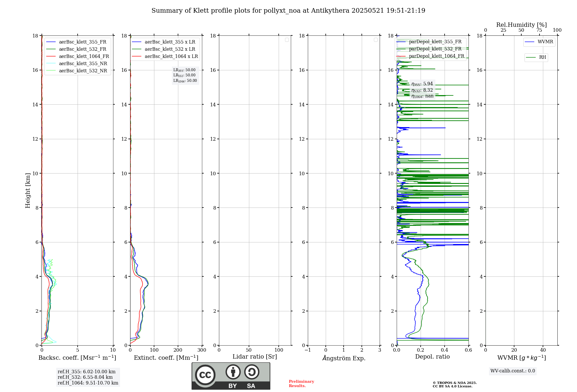Click the 100 tick on Rel.Humidity axis
The image size is (577, 392).
coord(557,30)
